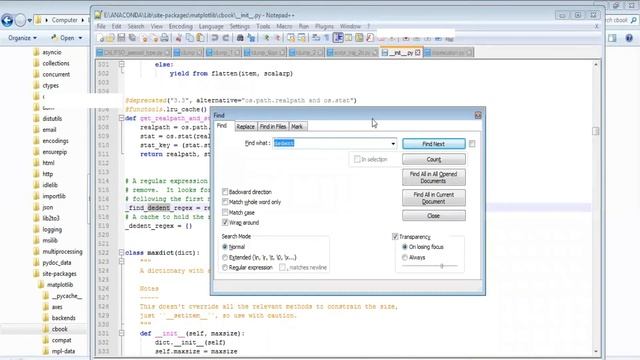Screen dimensions: 640x360
Task: Click the Explorer help question-mark icon
Action: pyautogui.click(x=629, y=38)
